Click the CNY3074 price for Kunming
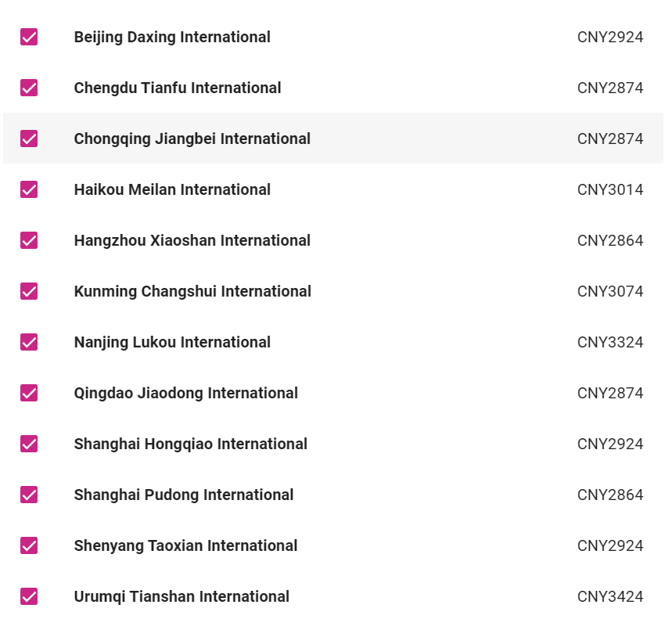The height and width of the screenshot is (619, 672). (610, 291)
